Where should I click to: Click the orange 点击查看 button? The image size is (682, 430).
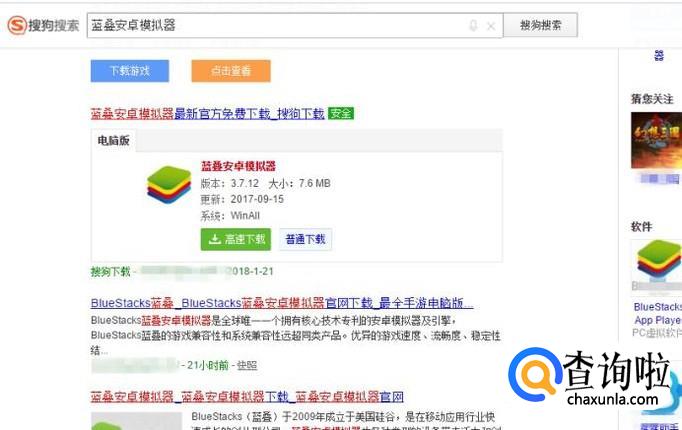click(x=231, y=71)
